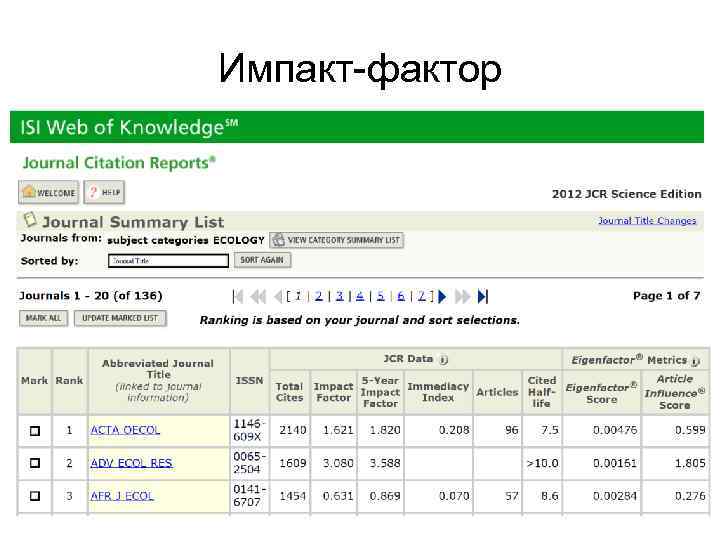The image size is (720, 540).
Task: Click the Impact Factor column header
Action: pos(333,392)
